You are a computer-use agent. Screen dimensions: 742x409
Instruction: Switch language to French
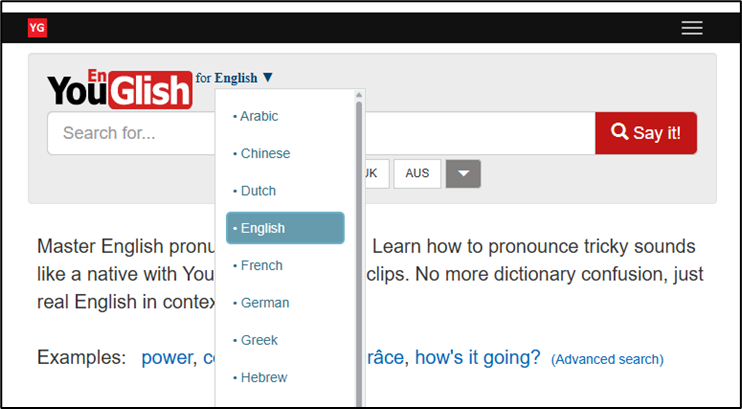tap(261, 265)
